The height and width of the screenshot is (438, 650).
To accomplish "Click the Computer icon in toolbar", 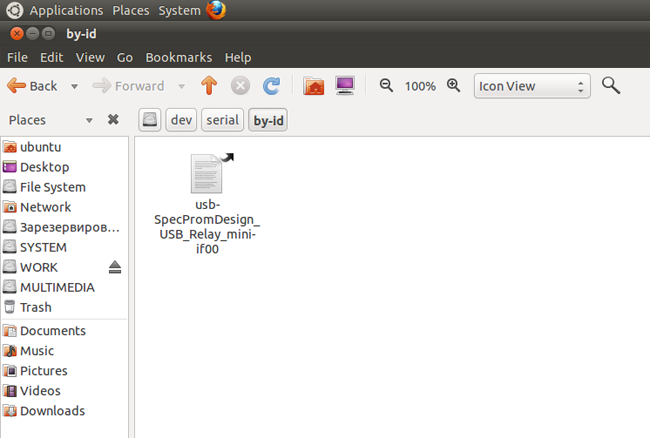I will 344,86.
